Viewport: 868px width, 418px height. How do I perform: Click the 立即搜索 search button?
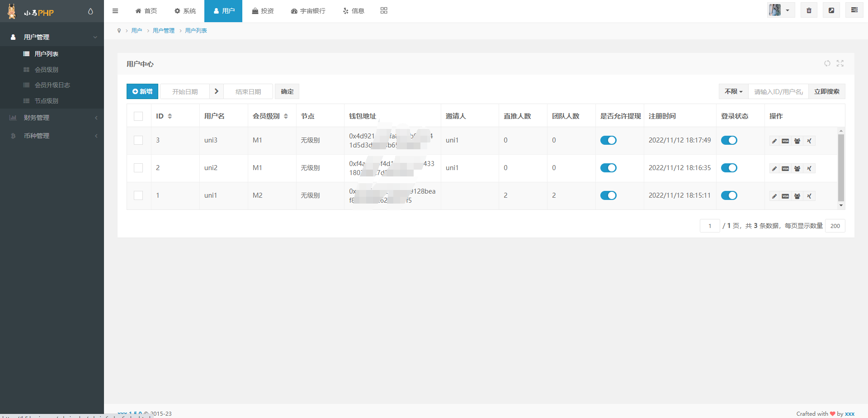(826, 91)
